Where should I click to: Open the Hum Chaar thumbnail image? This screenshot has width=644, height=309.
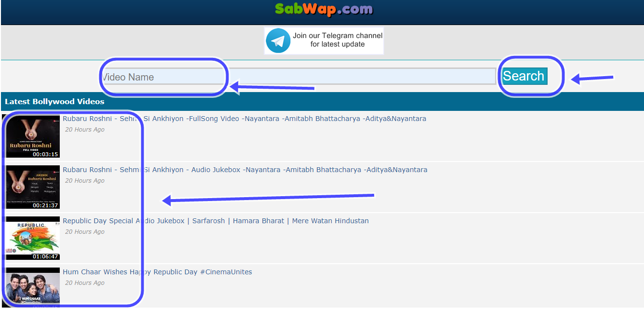(33, 287)
